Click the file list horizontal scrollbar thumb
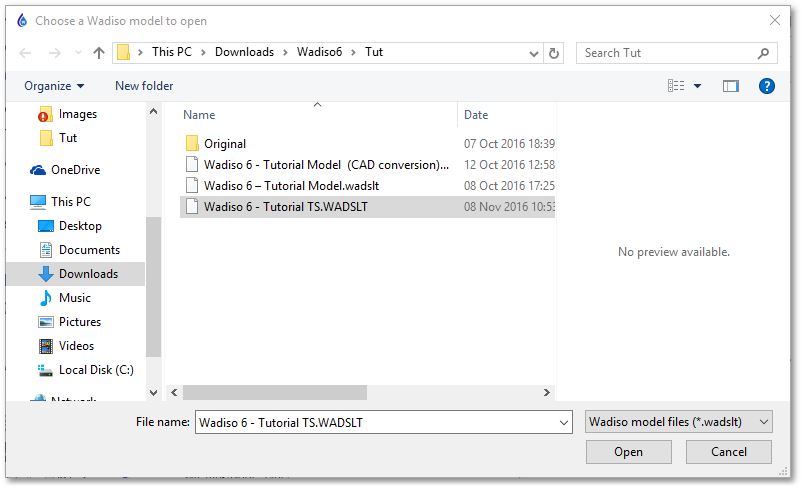This screenshot has width=802, height=489. tap(275, 393)
